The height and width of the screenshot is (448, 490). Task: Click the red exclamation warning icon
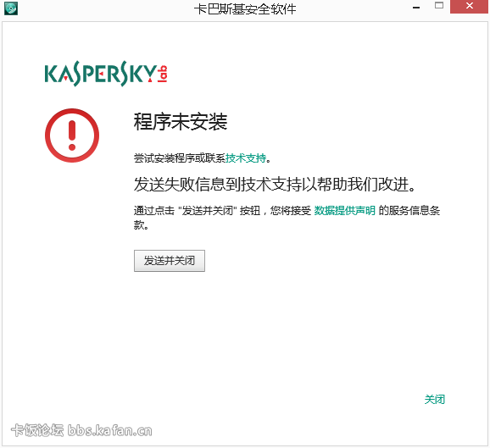pos(72,136)
